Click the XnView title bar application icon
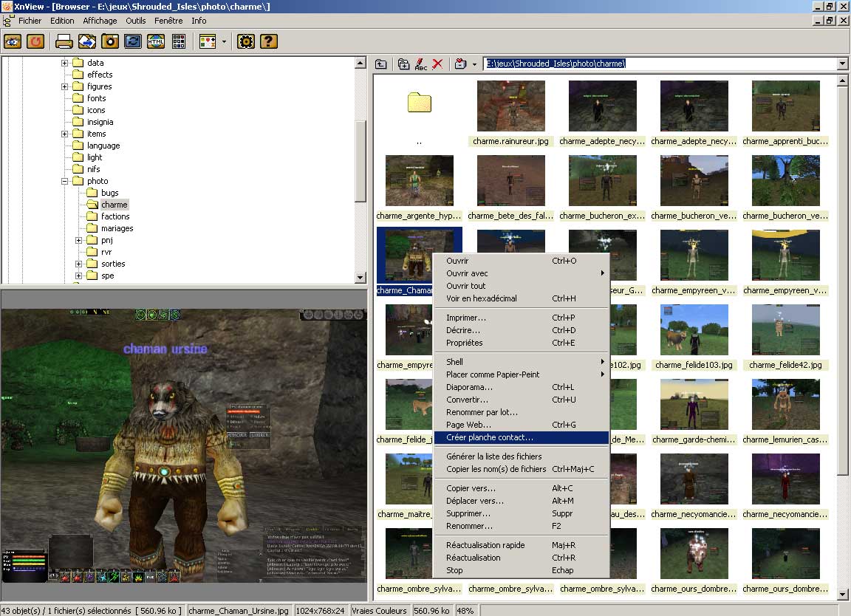This screenshot has height=616, width=851. click(x=7, y=7)
